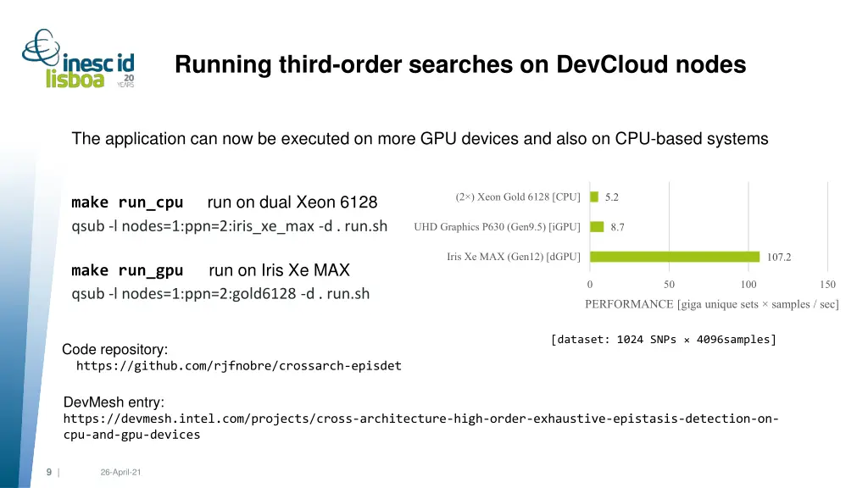Click the date '26-April-21'
The width and height of the screenshot is (868, 488).
[120, 472]
